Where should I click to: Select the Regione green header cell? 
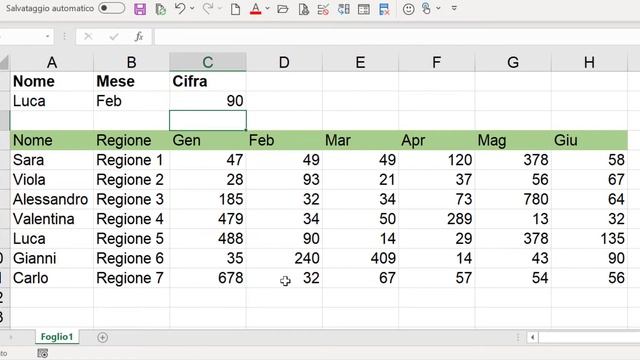click(131, 140)
